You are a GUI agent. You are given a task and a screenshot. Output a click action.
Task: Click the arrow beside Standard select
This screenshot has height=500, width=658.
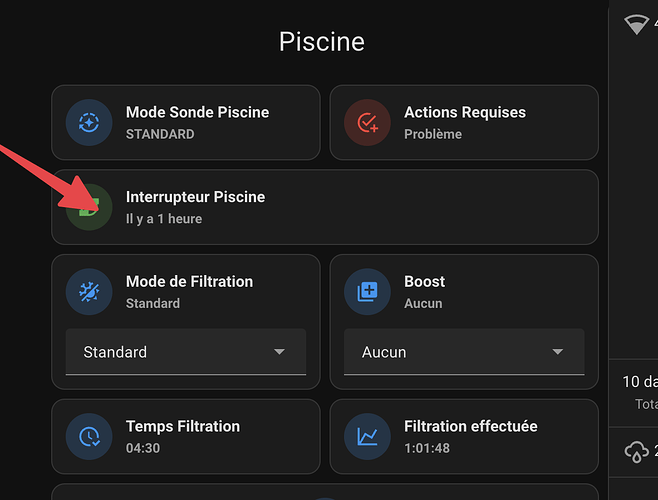279,351
